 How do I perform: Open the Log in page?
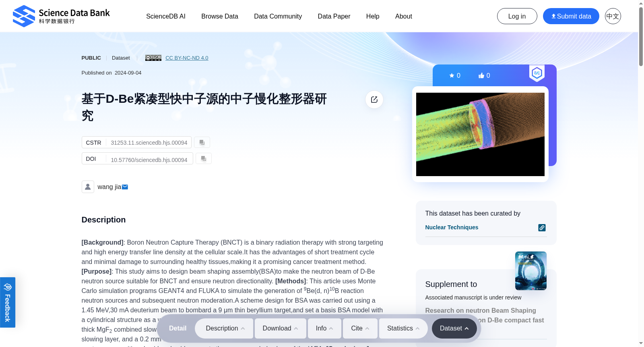pos(517,16)
